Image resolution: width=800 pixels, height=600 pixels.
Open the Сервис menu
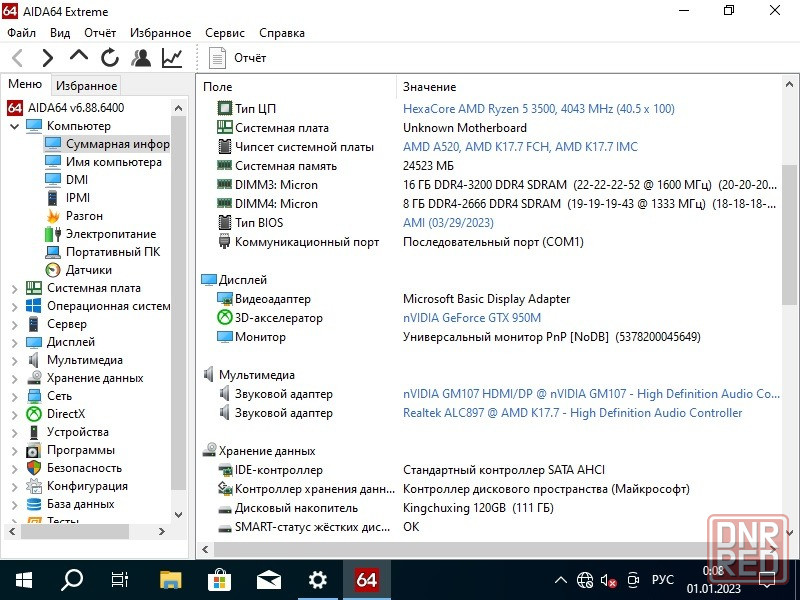tap(225, 33)
